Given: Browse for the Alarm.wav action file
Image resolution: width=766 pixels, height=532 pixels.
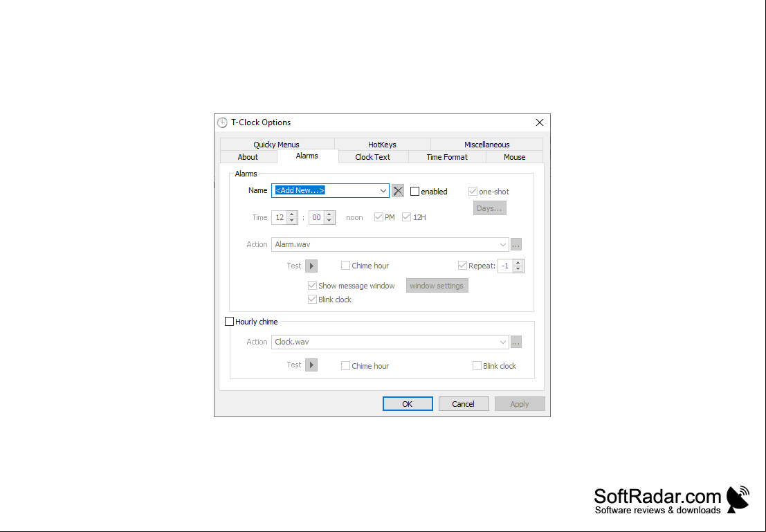Looking at the screenshot, I should (x=516, y=244).
